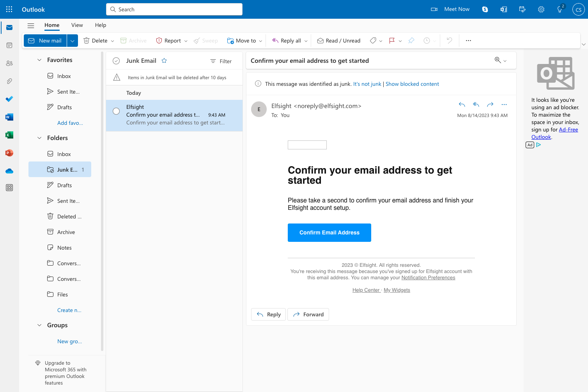Click the Search input field
This screenshot has height=392, width=588.
pos(174,9)
